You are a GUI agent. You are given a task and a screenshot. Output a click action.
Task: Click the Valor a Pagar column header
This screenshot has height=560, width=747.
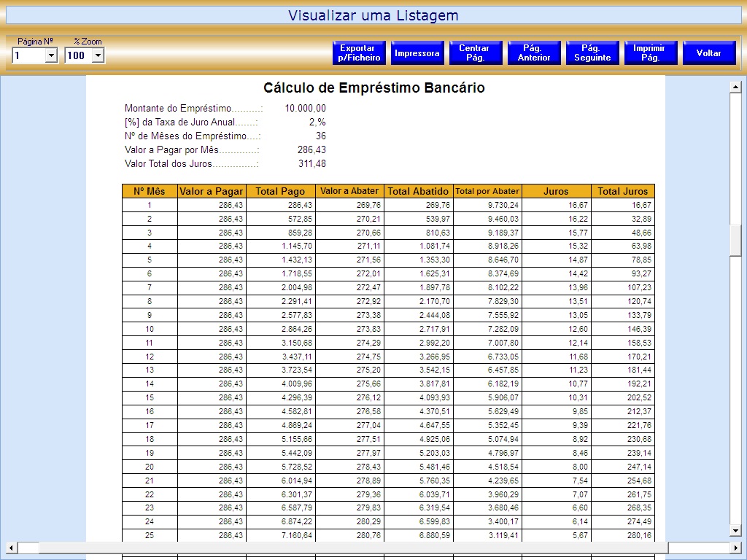pyautogui.click(x=212, y=191)
